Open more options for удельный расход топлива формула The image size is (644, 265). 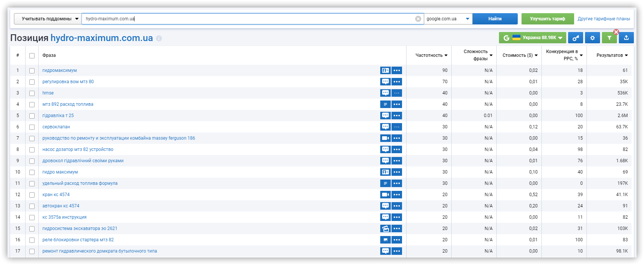pos(397,183)
